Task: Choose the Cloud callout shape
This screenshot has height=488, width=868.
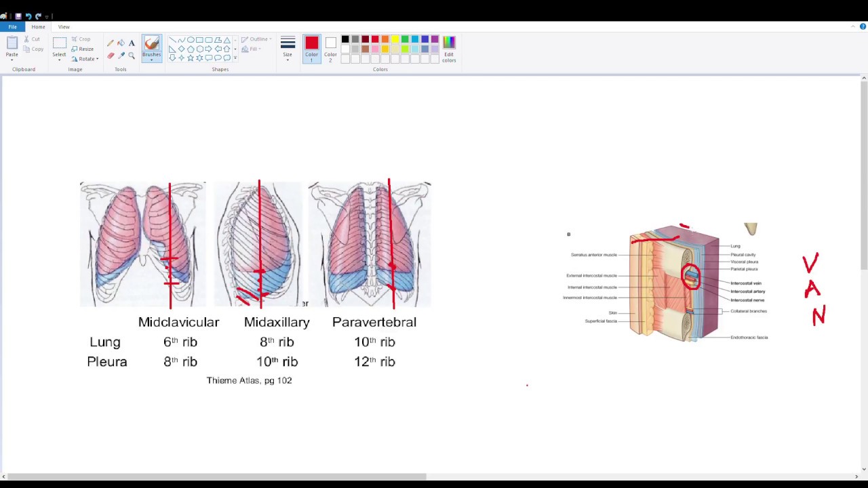Action: click(x=226, y=58)
